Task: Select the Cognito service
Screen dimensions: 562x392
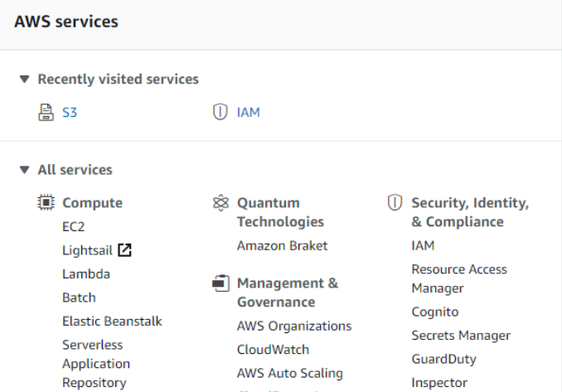Action: [434, 312]
